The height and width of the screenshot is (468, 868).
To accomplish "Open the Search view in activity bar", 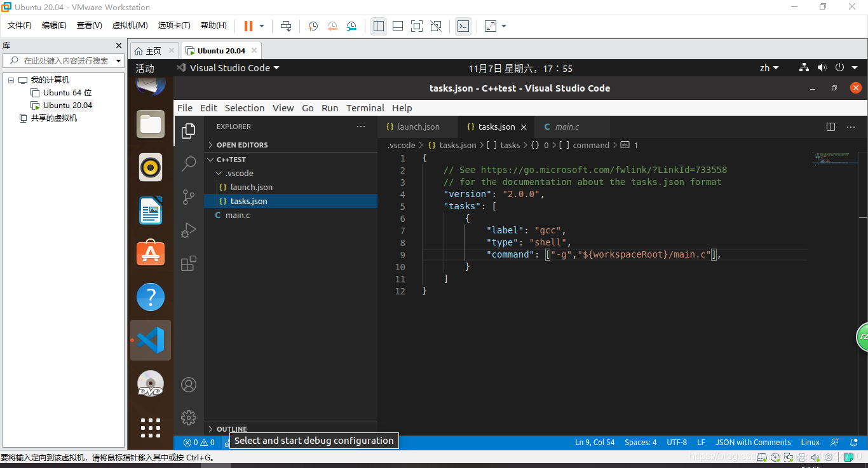I will point(189,164).
